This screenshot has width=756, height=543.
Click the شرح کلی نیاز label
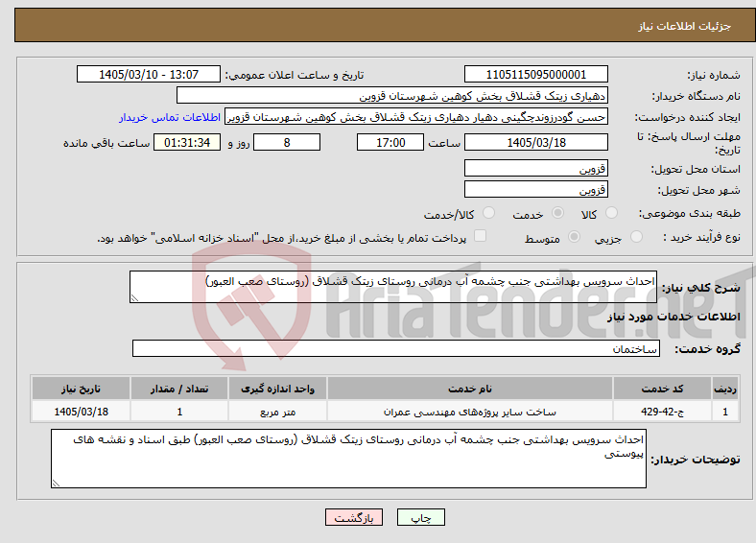(700, 288)
